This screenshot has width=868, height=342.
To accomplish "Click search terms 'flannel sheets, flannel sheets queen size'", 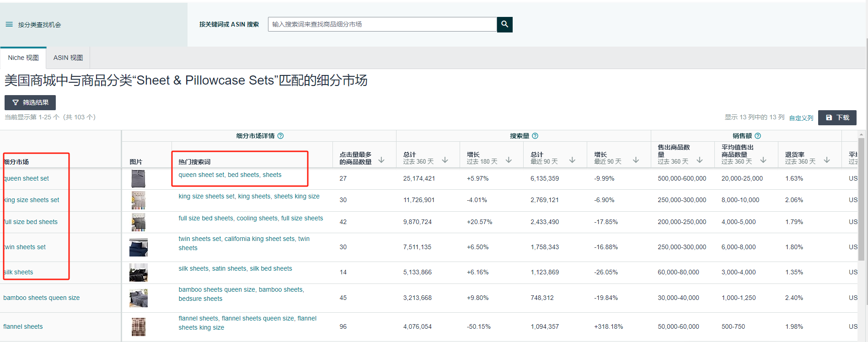I will tap(247, 323).
